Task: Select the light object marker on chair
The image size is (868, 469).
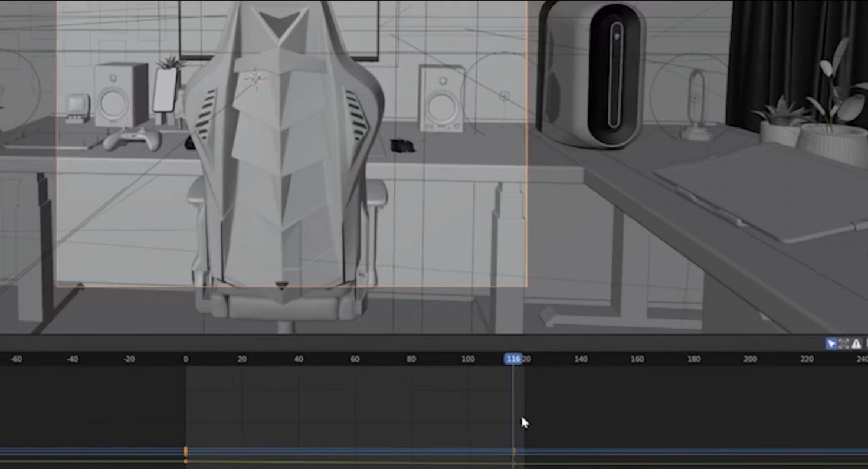Action: pyautogui.click(x=256, y=79)
